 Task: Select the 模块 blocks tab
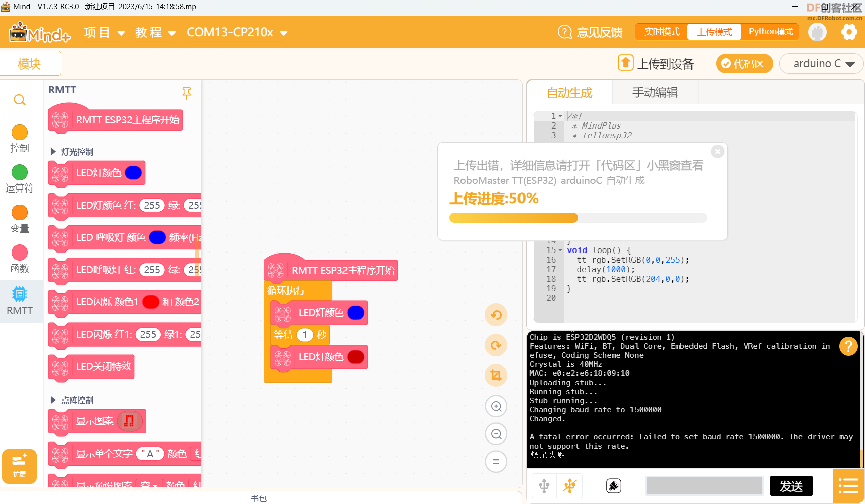pyautogui.click(x=29, y=64)
